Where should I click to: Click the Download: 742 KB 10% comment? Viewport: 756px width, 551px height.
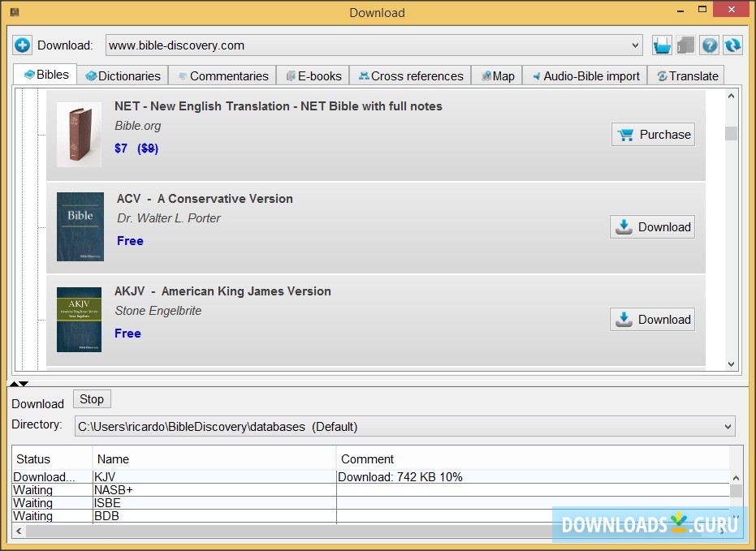[x=400, y=477]
